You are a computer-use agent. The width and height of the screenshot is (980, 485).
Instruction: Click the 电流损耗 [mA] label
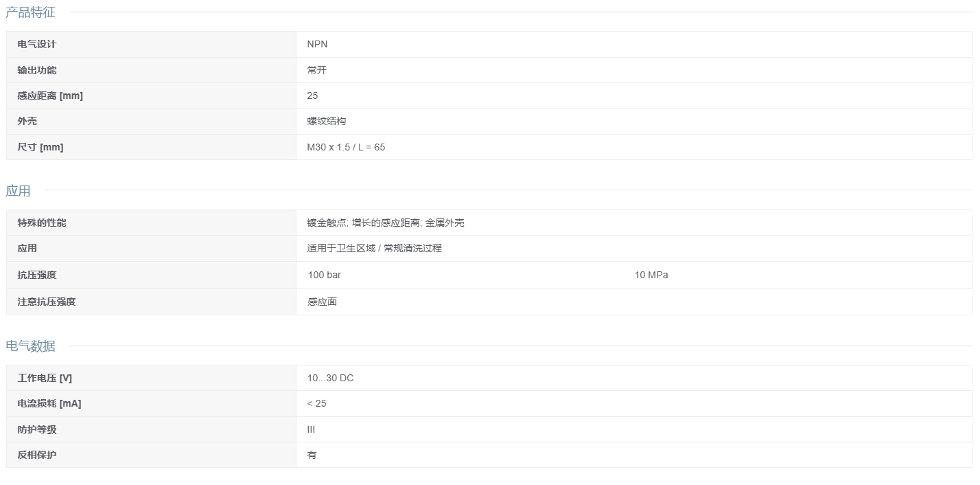coord(49,403)
